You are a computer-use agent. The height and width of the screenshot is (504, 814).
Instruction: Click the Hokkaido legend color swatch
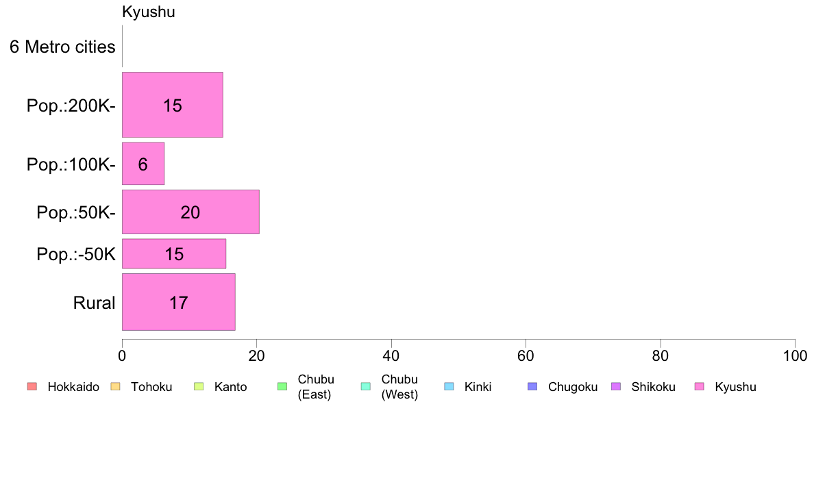(32, 387)
